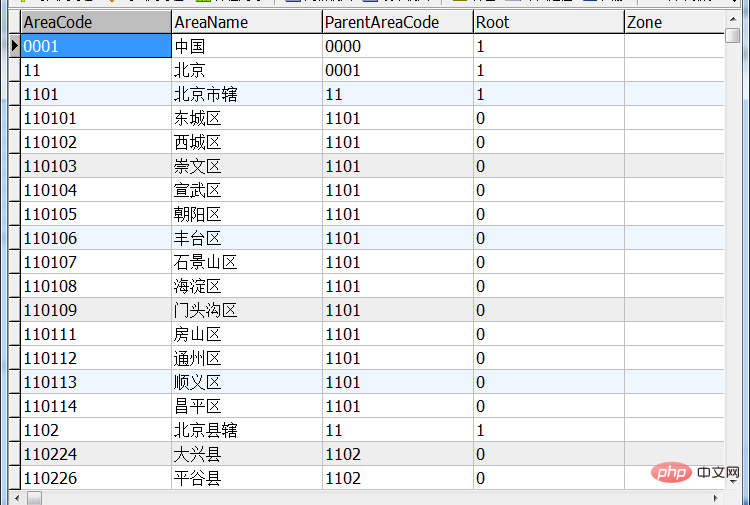Click the ParentAreaCode column header
The image size is (750, 505).
tap(397, 22)
